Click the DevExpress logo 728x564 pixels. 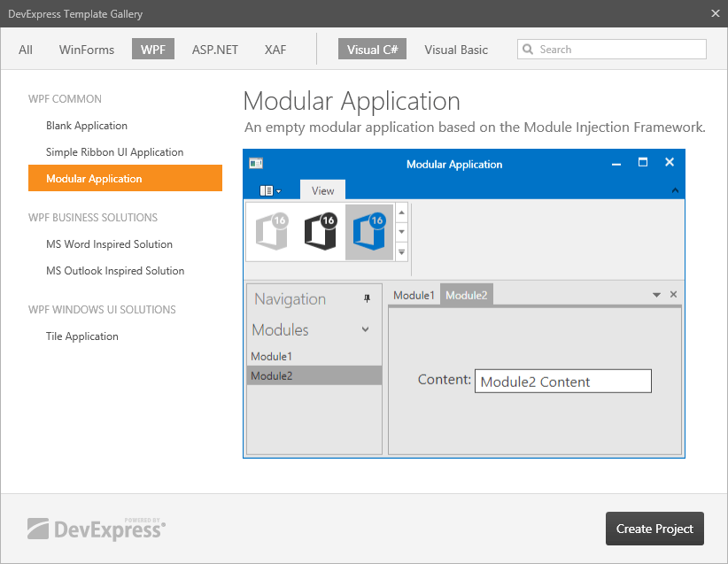96,529
